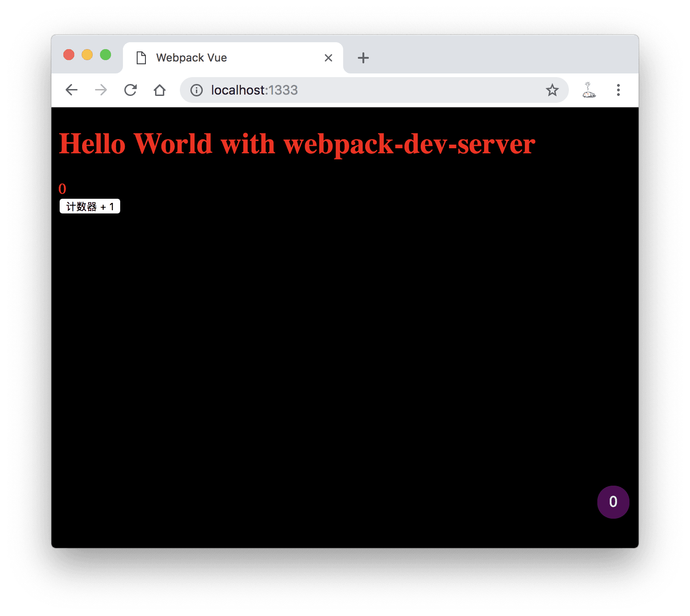This screenshot has width=690, height=616.
Task: Open the Chrome three-dot menu
Action: pyautogui.click(x=618, y=90)
